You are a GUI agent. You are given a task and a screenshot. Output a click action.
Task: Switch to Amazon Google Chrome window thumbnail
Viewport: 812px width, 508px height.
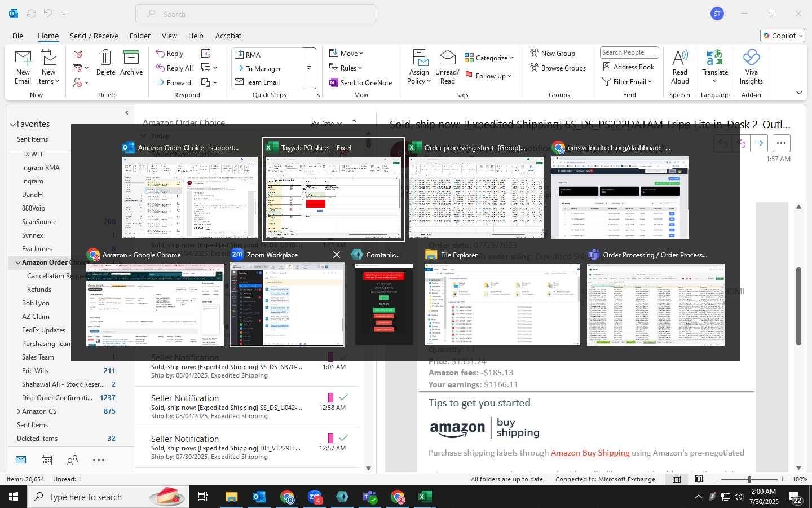pos(155,305)
